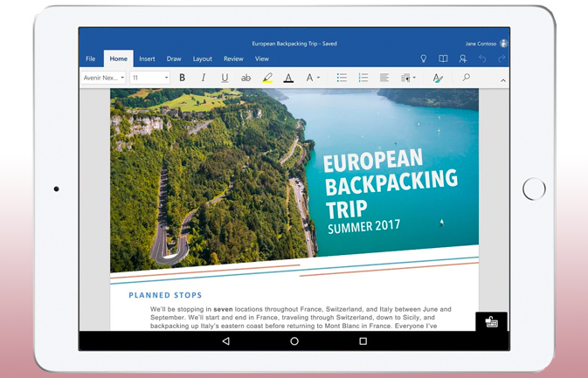Open paragraph formatting dropdown
The image size is (588, 378).
(x=408, y=78)
